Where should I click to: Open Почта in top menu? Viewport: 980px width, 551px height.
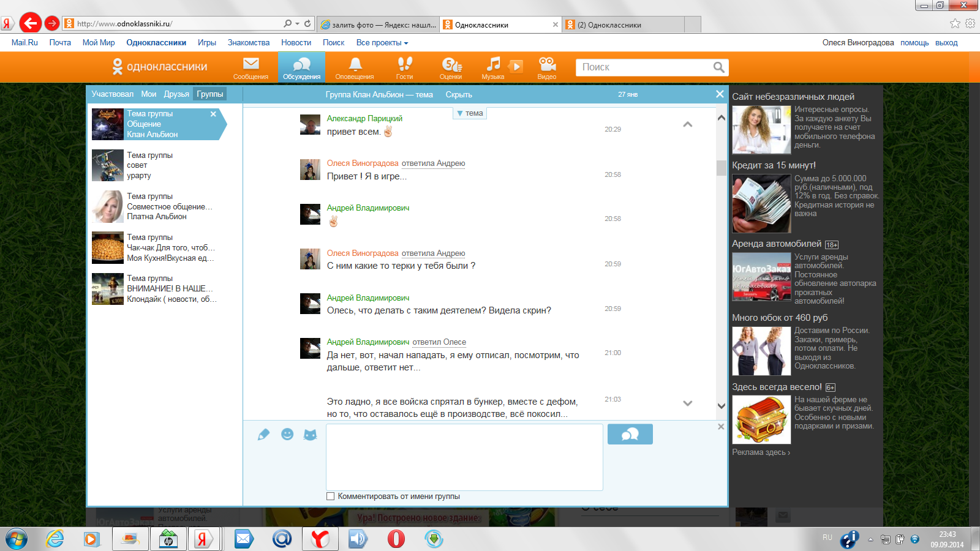tap(60, 43)
